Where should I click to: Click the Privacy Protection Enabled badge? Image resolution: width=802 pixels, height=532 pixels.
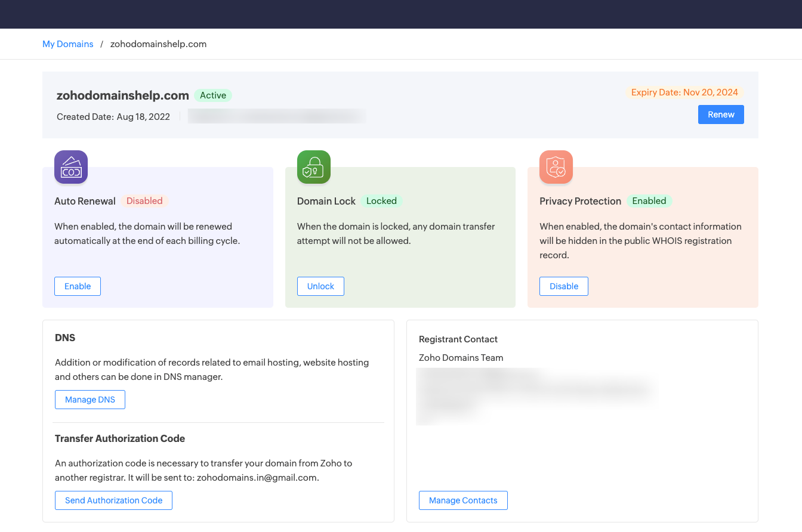pyautogui.click(x=649, y=201)
